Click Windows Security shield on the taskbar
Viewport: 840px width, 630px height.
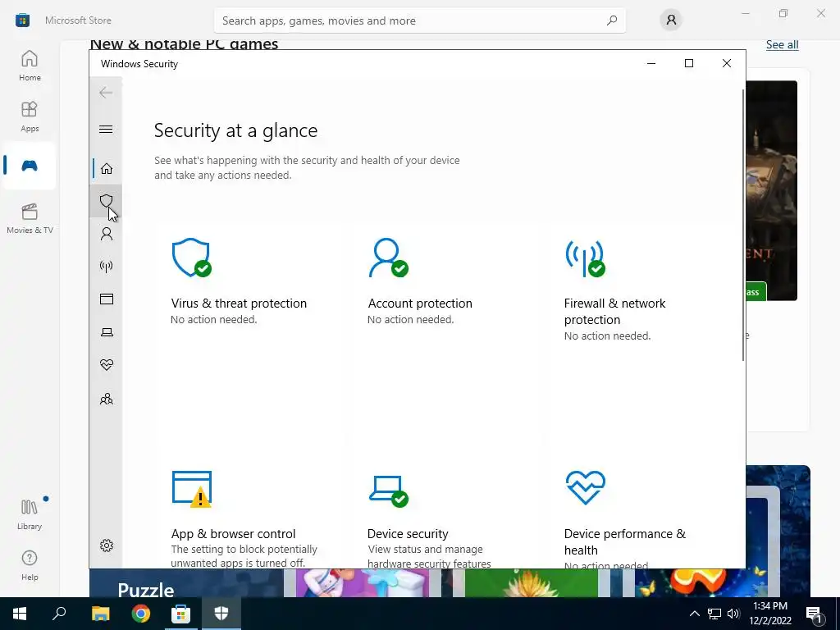[x=221, y=614]
